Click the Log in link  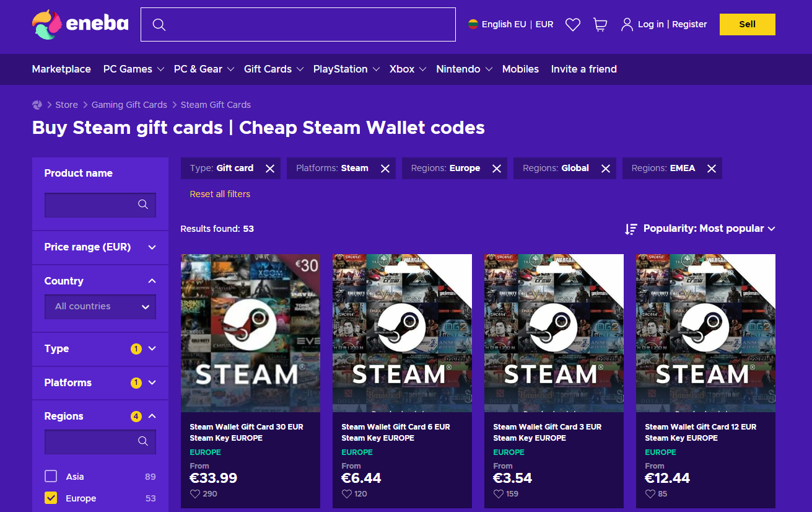point(651,24)
